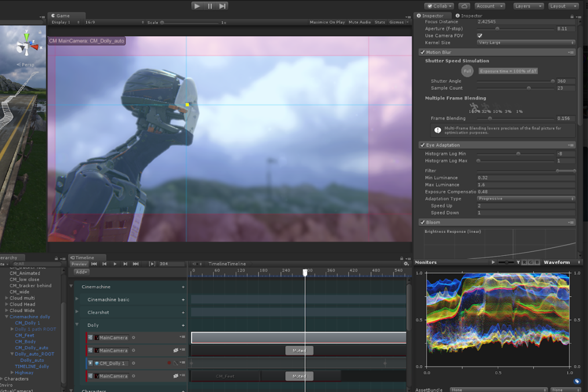The height and width of the screenshot is (392, 588).
Task: Add a track to the Dolly group
Action: click(x=183, y=325)
